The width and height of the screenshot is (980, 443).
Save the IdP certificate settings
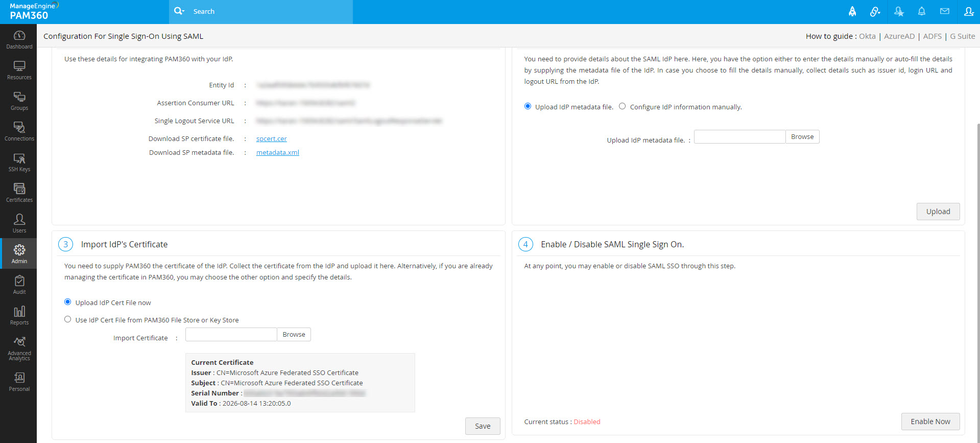pos(483,426)
